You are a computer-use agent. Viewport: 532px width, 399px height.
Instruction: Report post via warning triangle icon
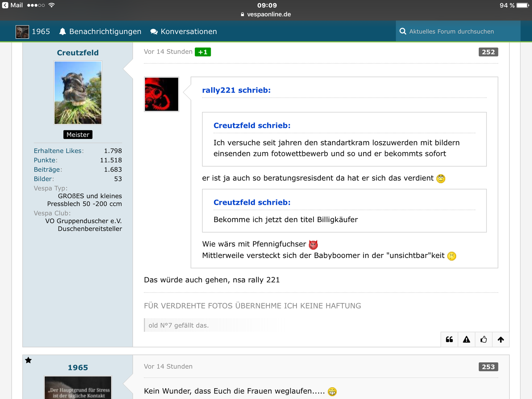(x=466, y=339)
